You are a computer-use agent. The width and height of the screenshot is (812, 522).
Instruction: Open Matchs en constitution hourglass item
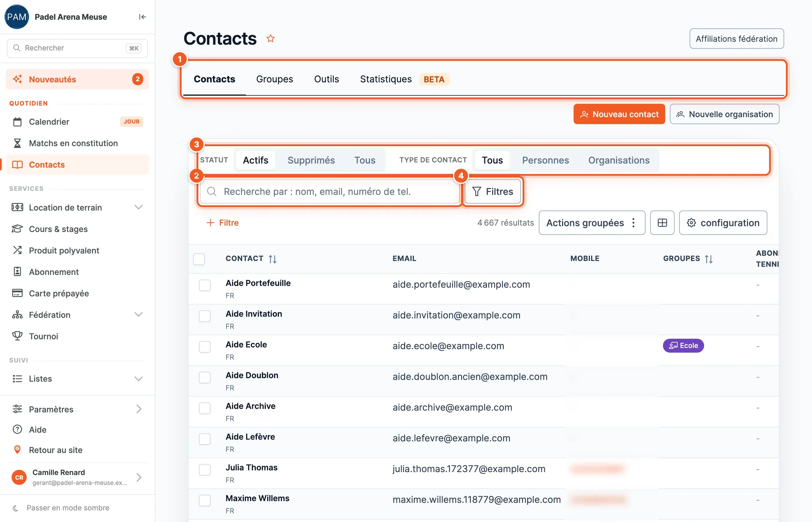pyautogui.click(x=77, y=143)
